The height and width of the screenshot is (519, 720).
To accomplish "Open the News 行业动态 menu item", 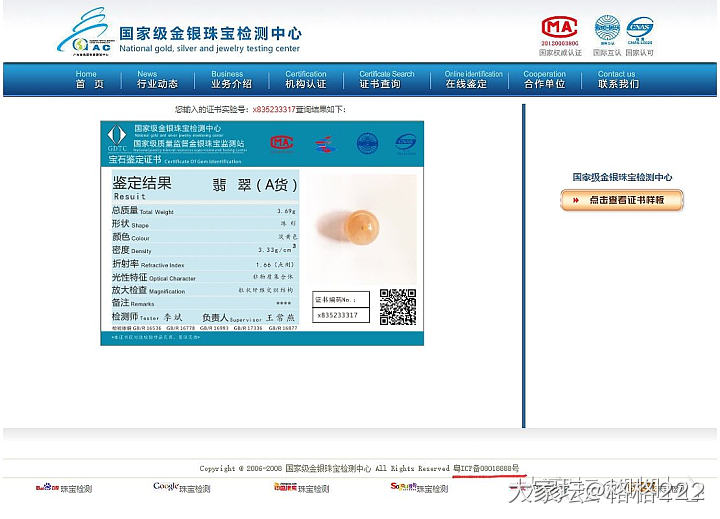I will click(x=157, y=79).
